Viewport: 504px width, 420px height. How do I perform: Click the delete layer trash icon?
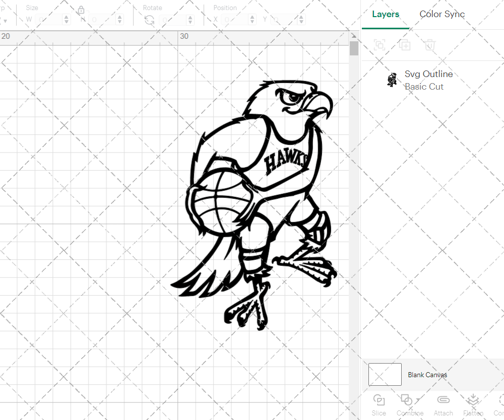429,45
